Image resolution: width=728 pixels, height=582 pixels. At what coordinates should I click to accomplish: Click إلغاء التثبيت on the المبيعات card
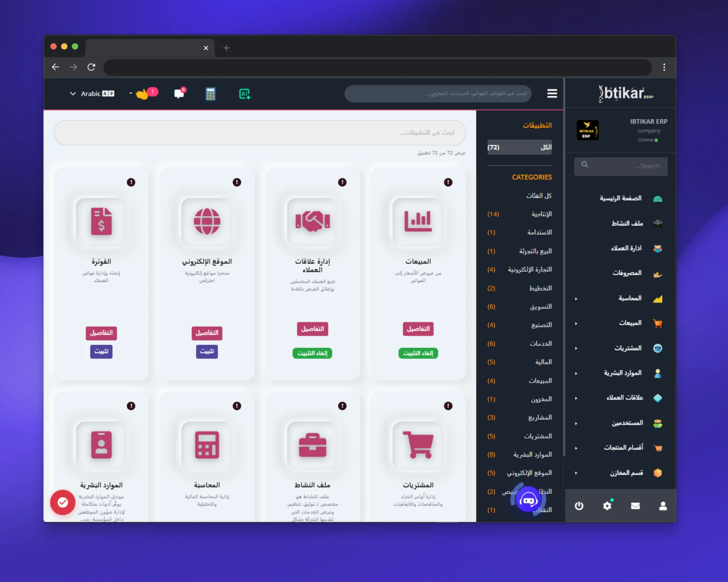[418, 353]
